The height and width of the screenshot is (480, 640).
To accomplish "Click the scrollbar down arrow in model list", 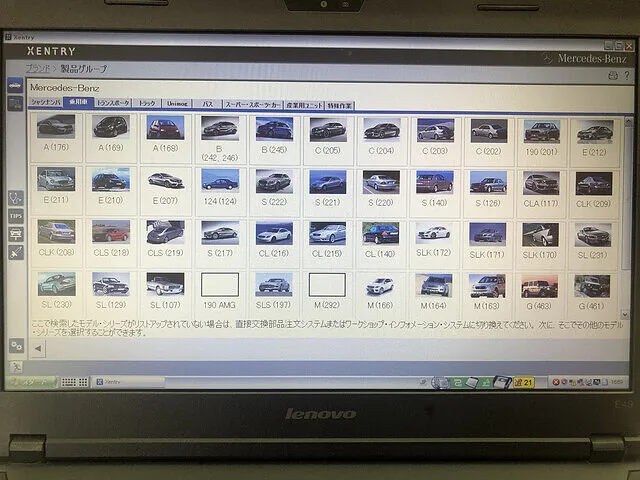I will [x=624, y=314].
